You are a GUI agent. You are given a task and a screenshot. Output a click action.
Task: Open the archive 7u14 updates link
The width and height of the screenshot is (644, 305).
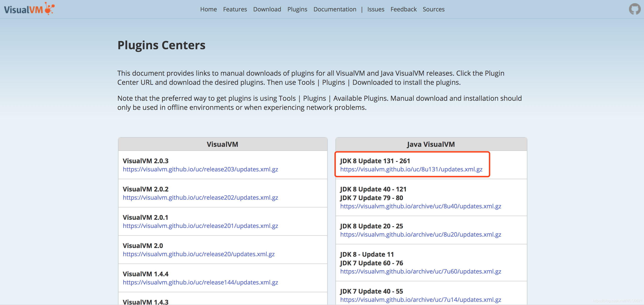click(420, 300)
